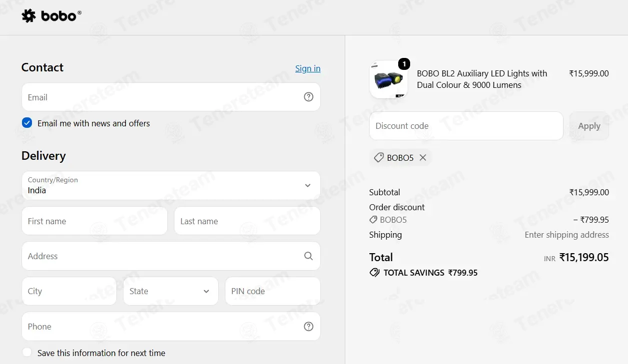Screen dimensions: 628x364
Task: Click the tag icon beside TOTAL SAVINGS
Action: coord(374,273)
